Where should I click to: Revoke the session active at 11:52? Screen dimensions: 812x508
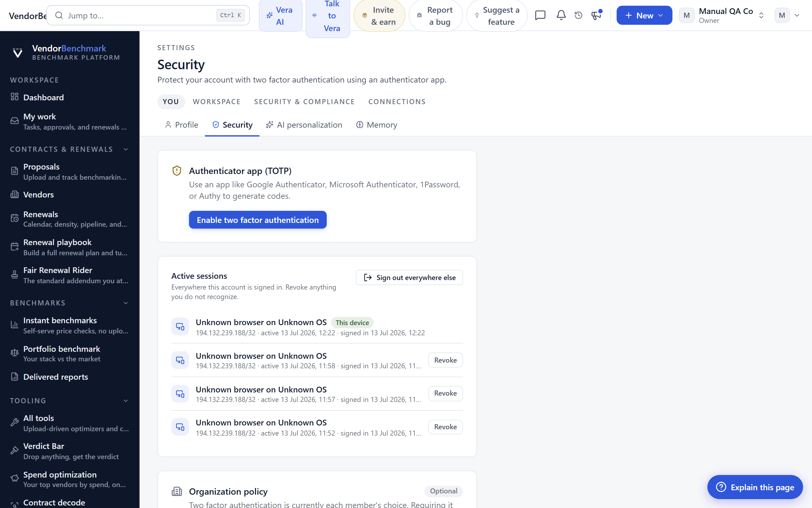(x=445, y=427)
